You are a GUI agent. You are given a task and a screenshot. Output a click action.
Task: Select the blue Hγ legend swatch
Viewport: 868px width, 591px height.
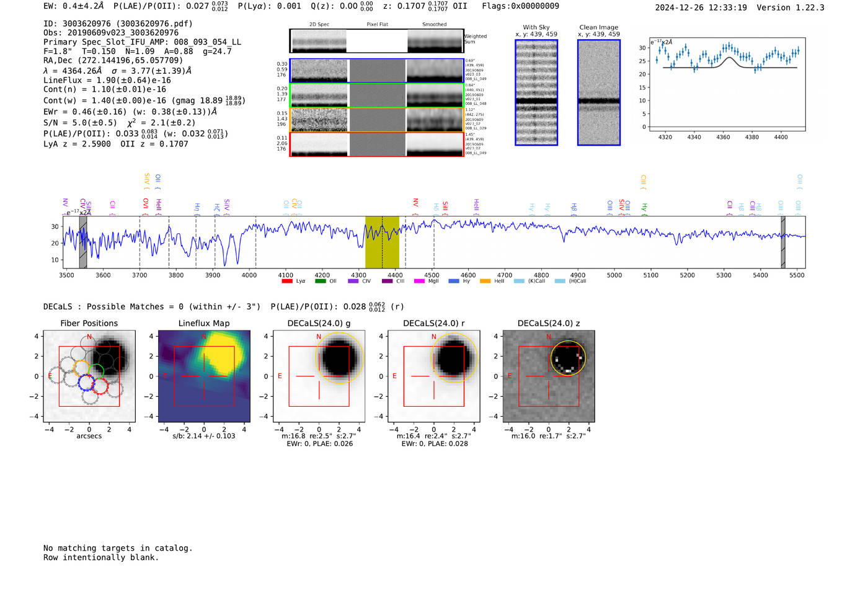[x=454, y=282]
